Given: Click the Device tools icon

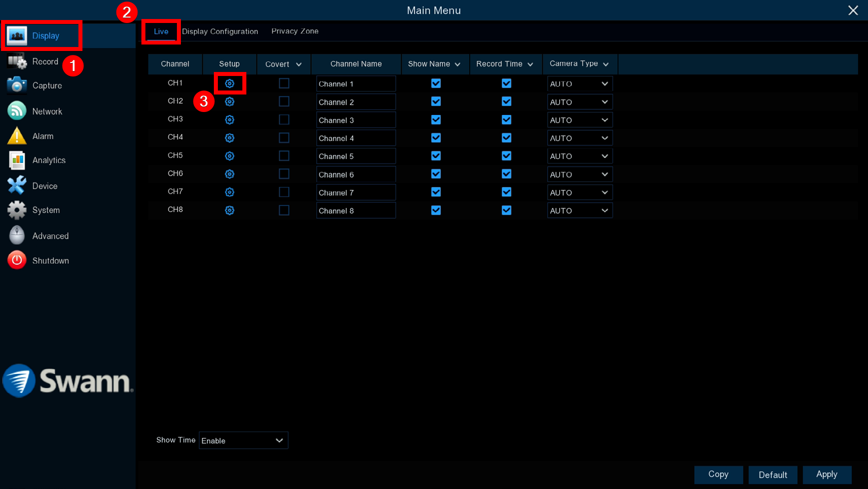Looking at the screenshot, I should click(x=16, y=185).
